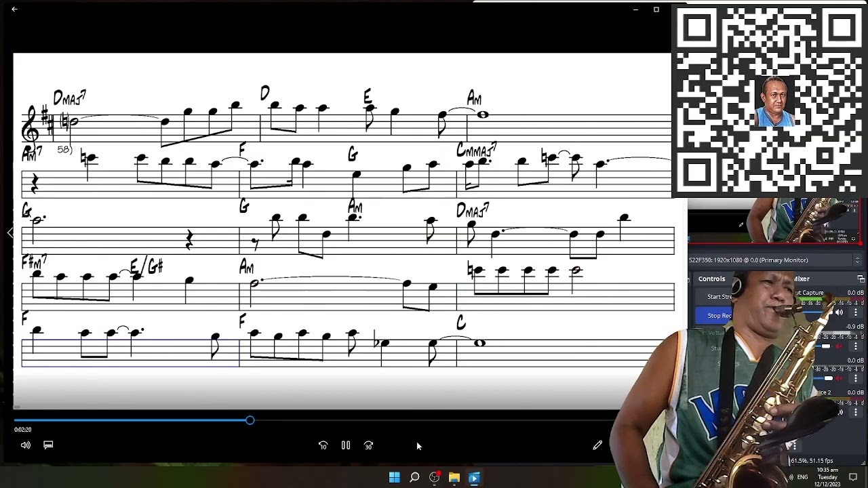868x488 pixels.
Task: Click the Movies & TV taskbar icon
Action: click(474, 478)
